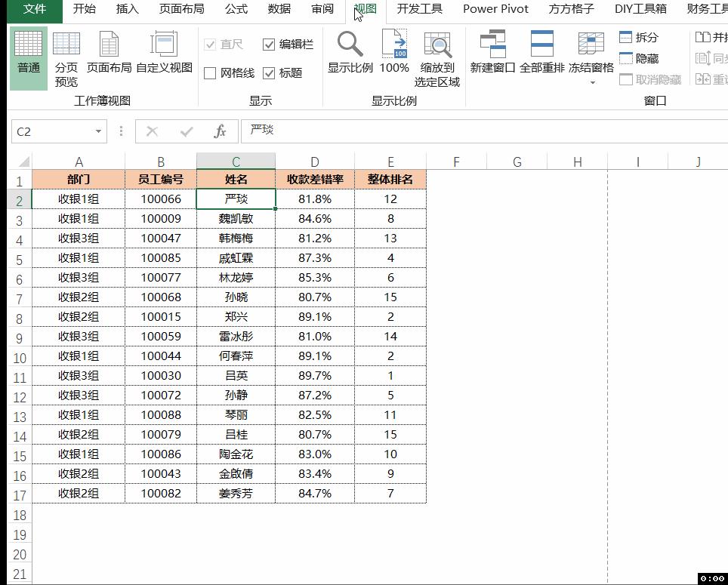Reset zoom to 100%
This screenshot has width=728, height=585.
point(394,52)
